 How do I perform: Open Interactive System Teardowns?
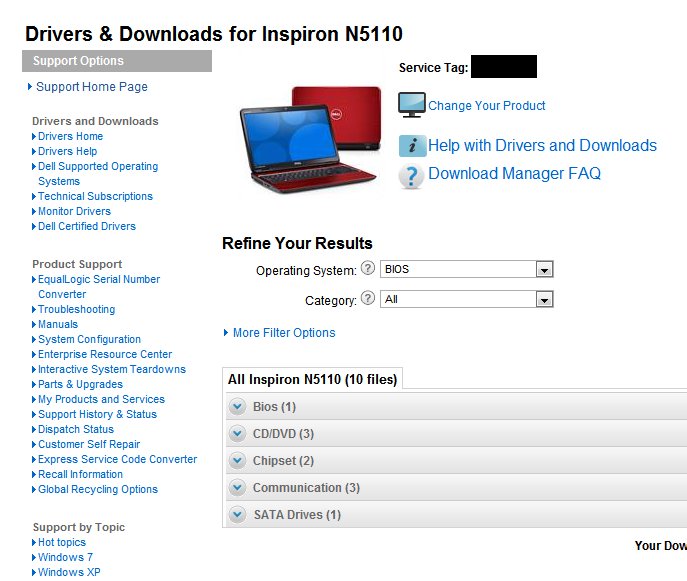pos(112,369)
